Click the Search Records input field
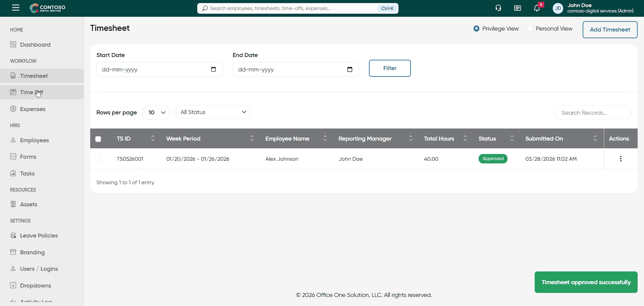 point(593,113)
